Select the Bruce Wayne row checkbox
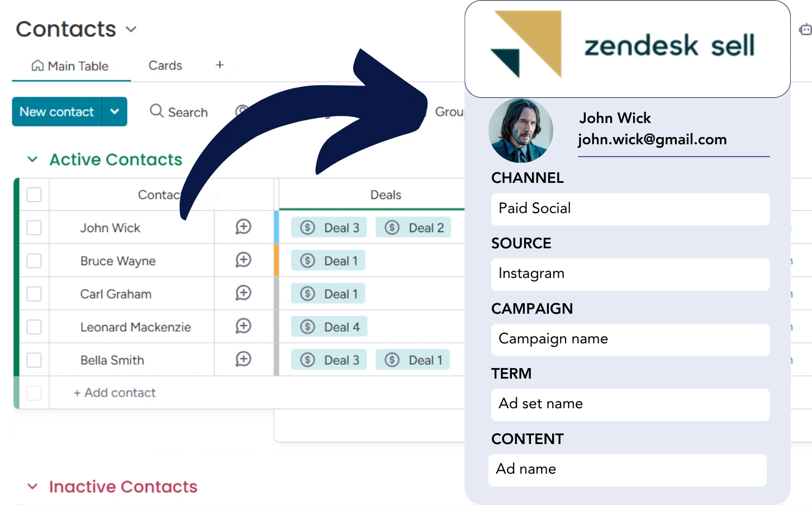The height and width of the screenshot is (505, 812). point(34,261)
